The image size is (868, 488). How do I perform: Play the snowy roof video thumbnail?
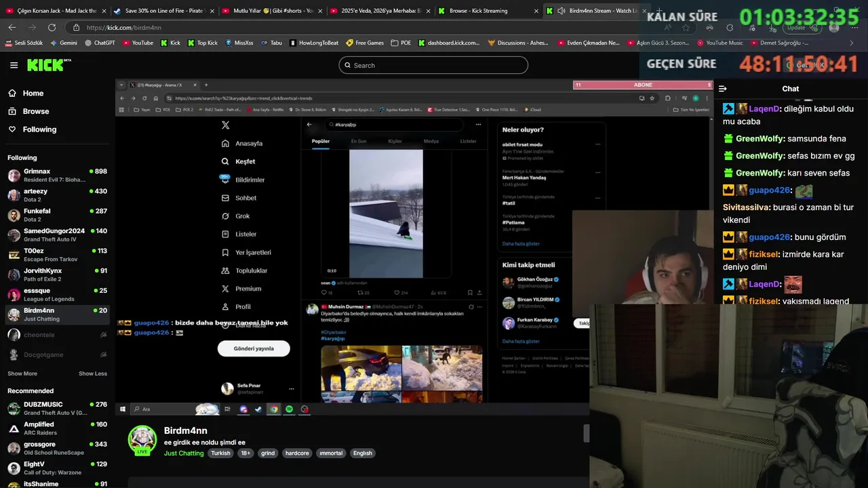pyautogui.click(x=386, y=213)
